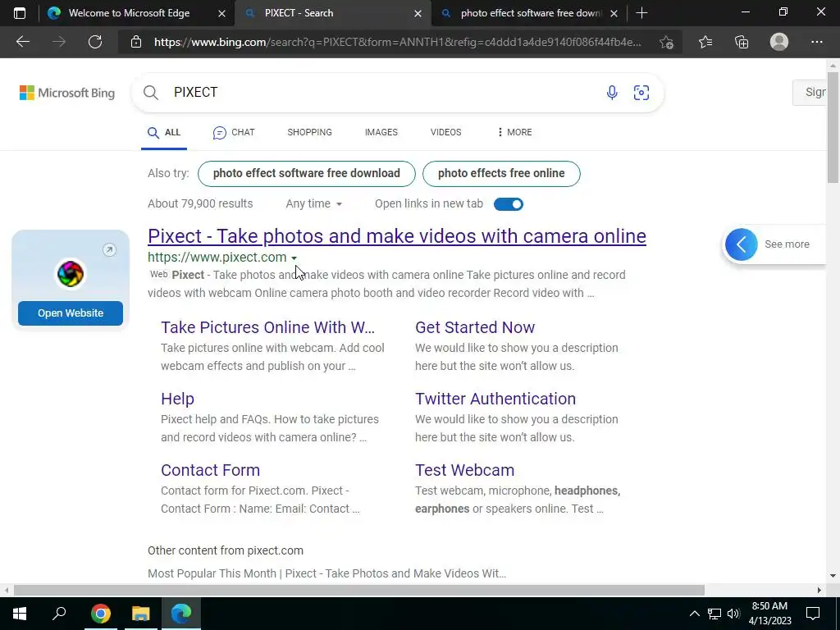This screenshot has width=840, height=630.
Task: Close the Welcome to Microsoft Edge tab
Action: [221, 13]
